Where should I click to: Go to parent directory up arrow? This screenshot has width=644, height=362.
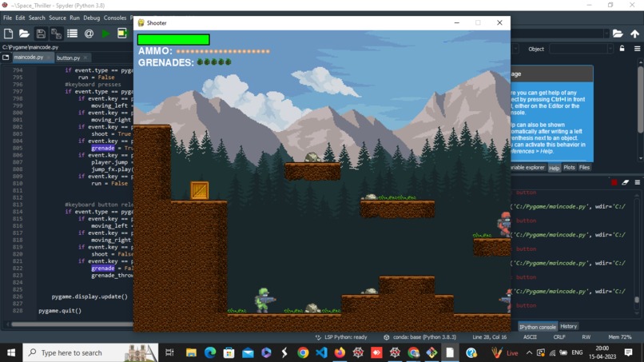pyautogui.click(x=634, y=34)
